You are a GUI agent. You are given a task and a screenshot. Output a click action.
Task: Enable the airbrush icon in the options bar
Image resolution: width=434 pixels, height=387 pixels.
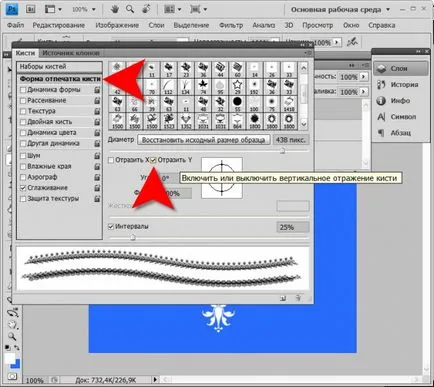click(x=352, y=42)
